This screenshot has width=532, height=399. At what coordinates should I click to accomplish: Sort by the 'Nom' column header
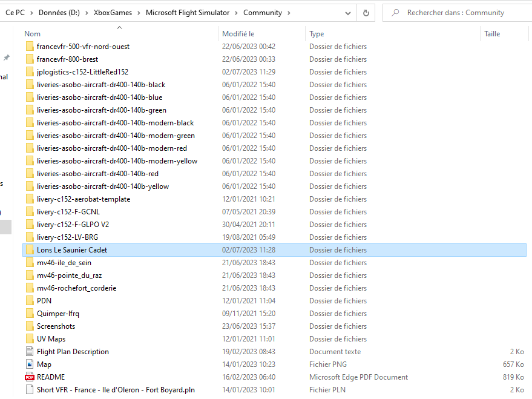32,34
